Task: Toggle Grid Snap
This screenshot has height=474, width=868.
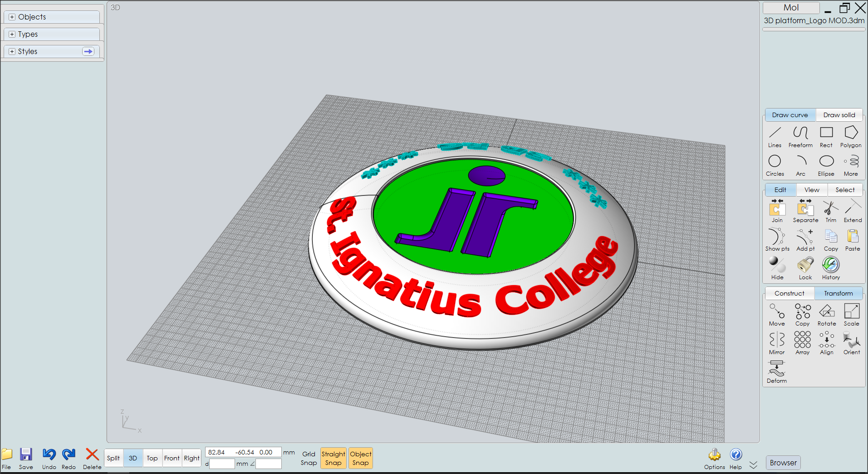Action: tap(309, 458)
